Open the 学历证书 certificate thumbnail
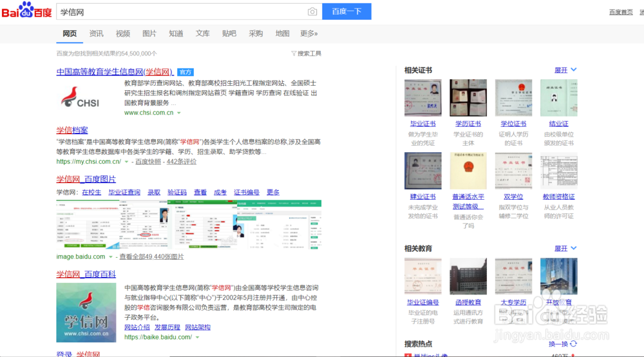This screenshot has width=644, height=357. tap(468, 98)
